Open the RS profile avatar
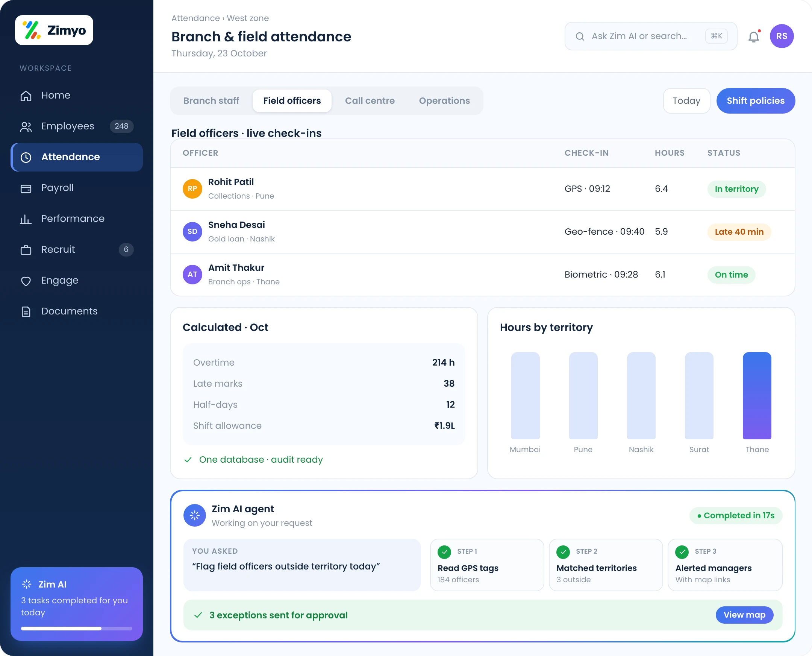The width and height of the screenshot is (812, 656). tap(782, 36)
